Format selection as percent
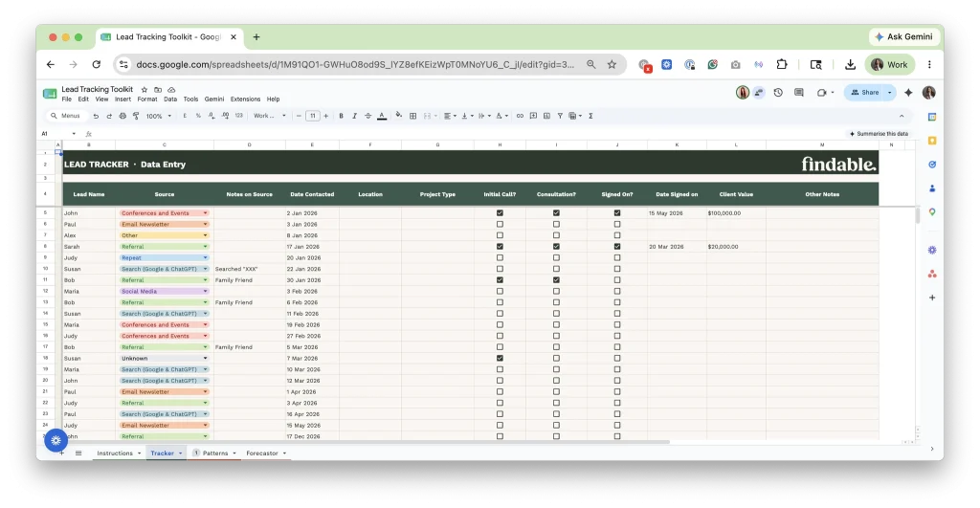The width and height of the screenshot is (980, 508). (x=198, y=116)
